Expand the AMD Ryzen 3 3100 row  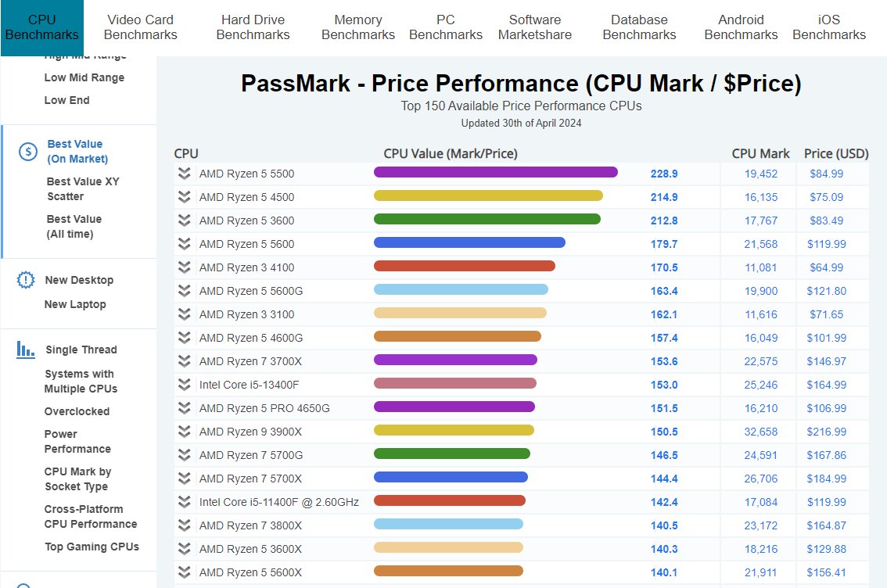(x=184, y=314)
